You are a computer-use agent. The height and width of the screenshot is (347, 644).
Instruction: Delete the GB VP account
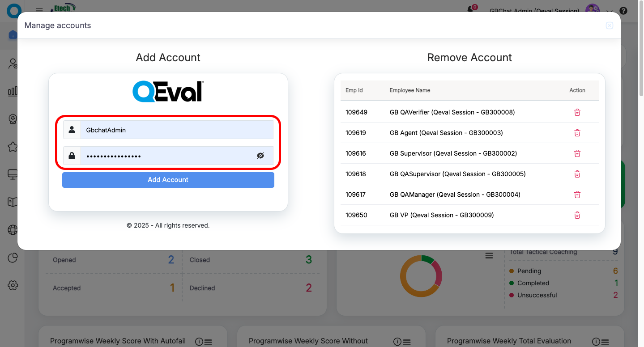click(x=577, y=215)
